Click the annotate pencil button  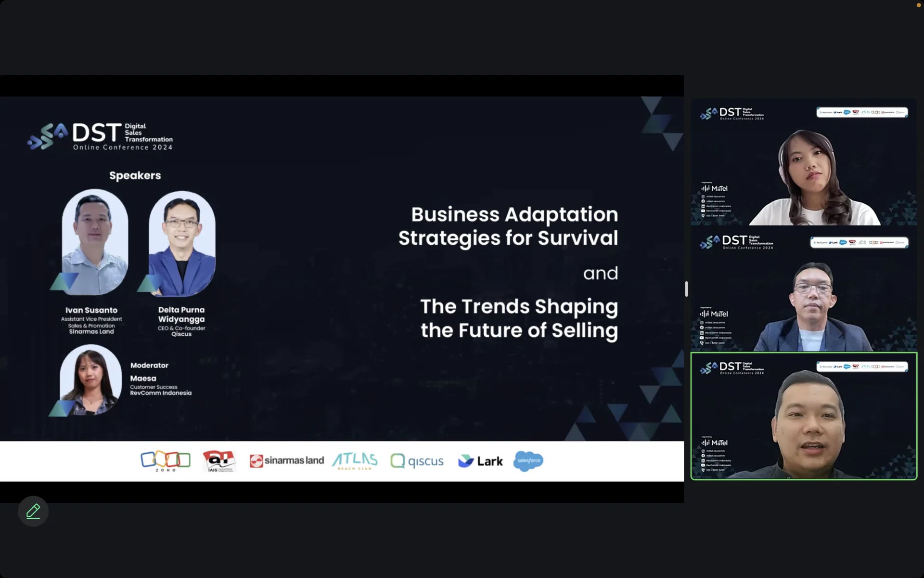pos(33,511)
